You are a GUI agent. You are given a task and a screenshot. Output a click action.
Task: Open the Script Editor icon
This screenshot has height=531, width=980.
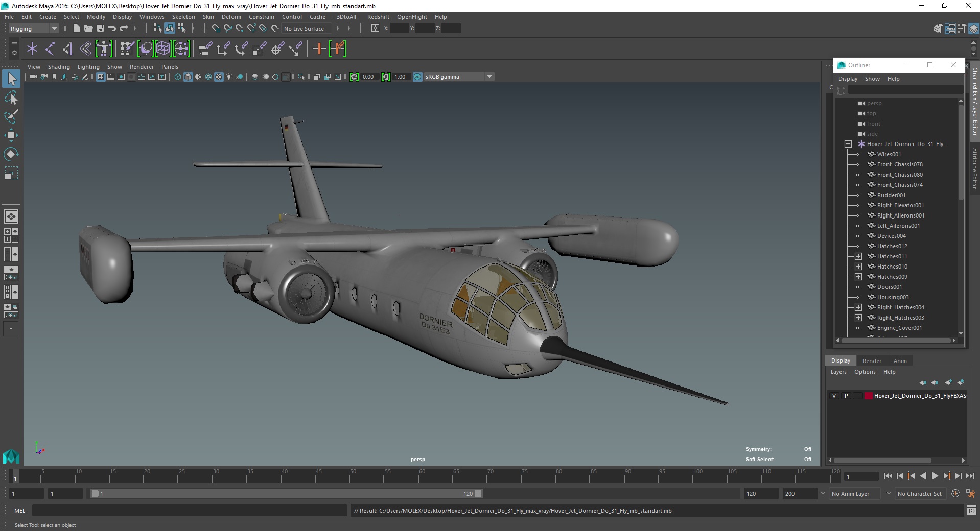[x=971, y=511]
